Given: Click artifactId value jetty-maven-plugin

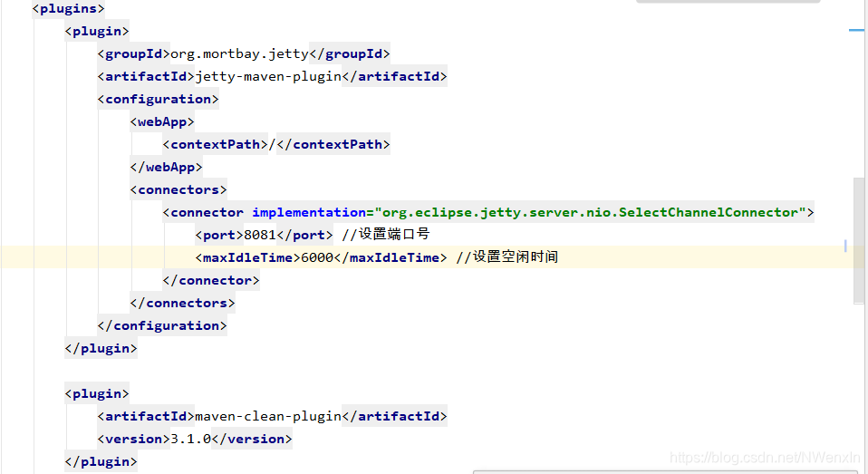Looking at the screenshot, I should click(268, 76).
